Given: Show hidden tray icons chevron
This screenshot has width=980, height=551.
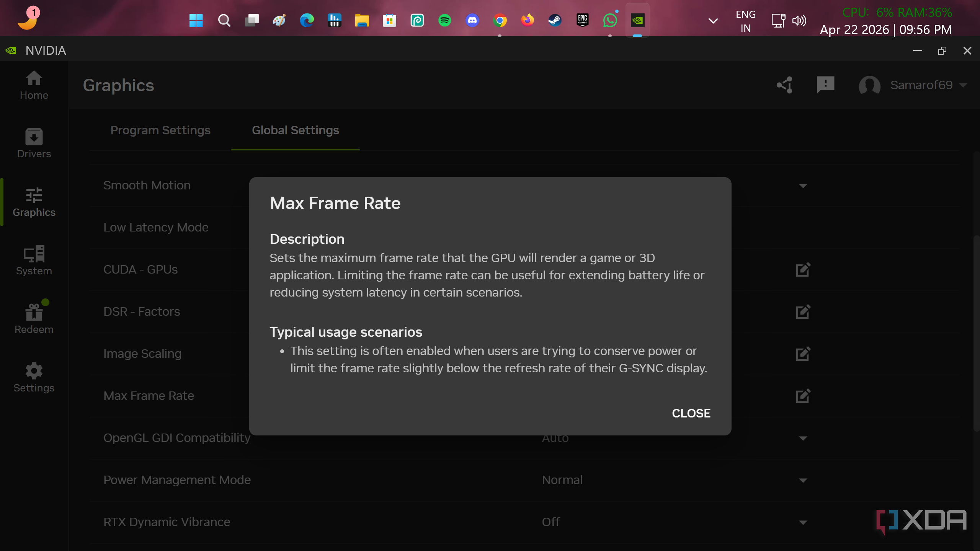Looking at the screenshot, I should (713, 21).
